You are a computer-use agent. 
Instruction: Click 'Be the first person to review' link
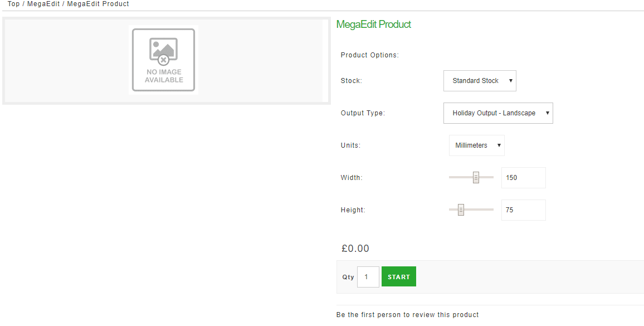click(407, 315)
